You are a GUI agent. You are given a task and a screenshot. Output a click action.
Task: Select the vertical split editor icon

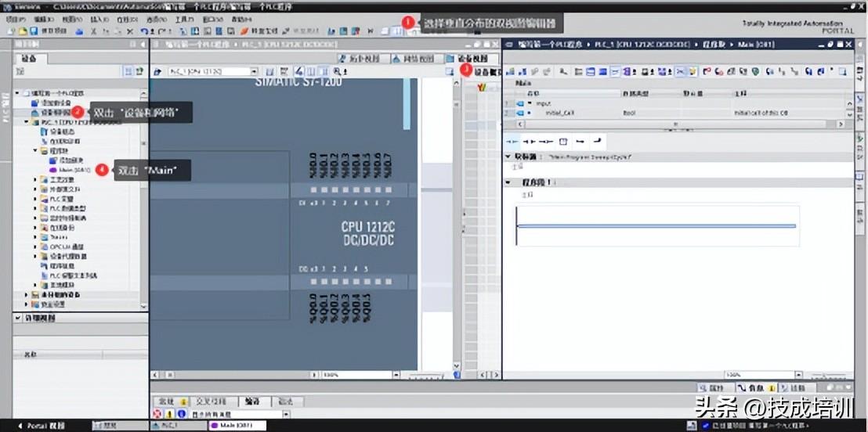tap(397, 31)
